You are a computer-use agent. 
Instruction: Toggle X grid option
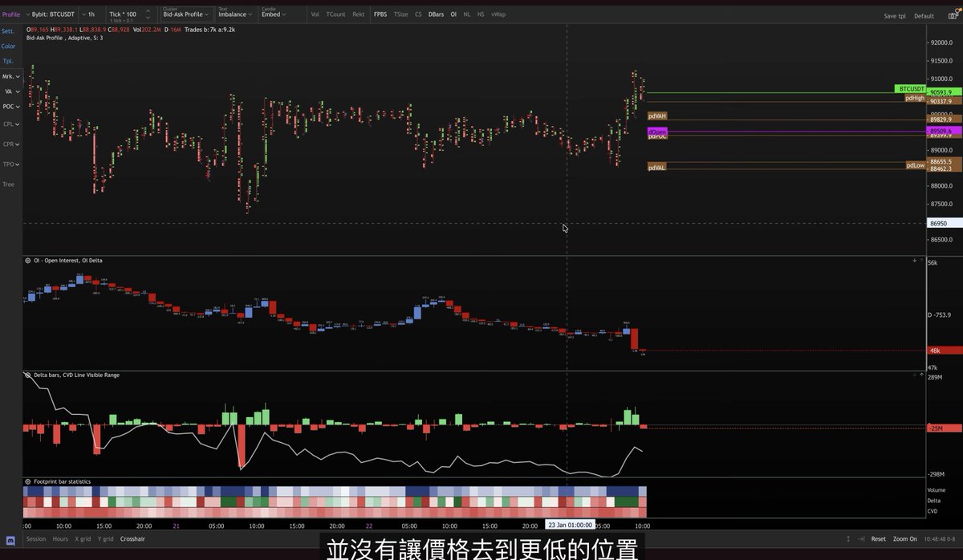tap(83, 539)
